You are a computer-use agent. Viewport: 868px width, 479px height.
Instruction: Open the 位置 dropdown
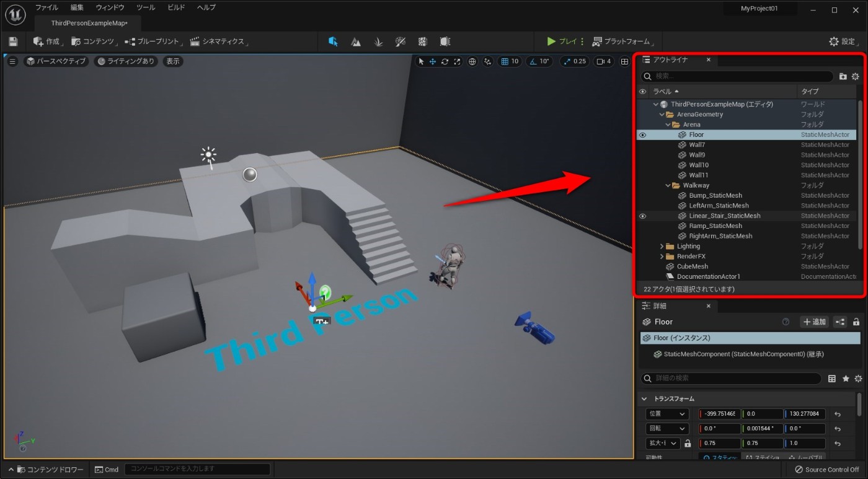667,414
